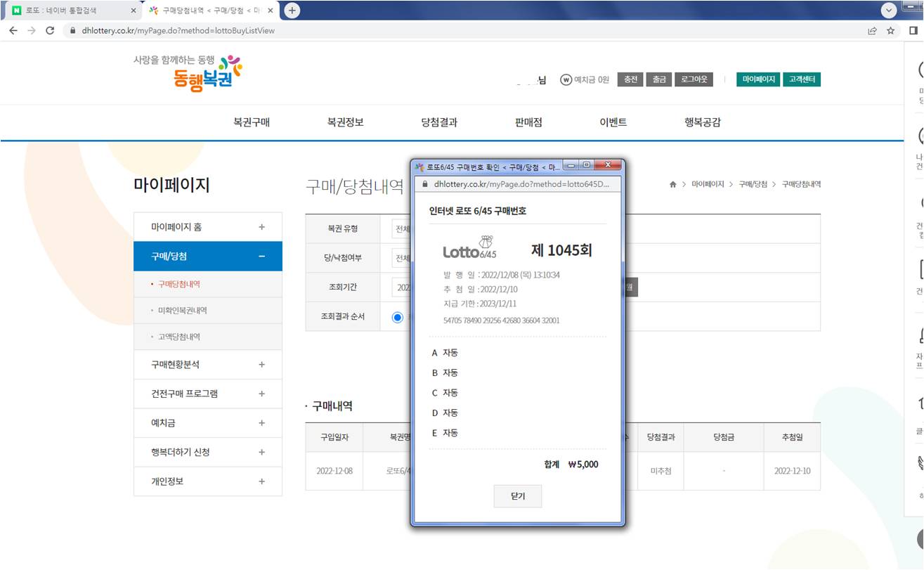Bookmark this page with the star icon
The width and height of the screenshot is (924, 570).
(891, 30)
